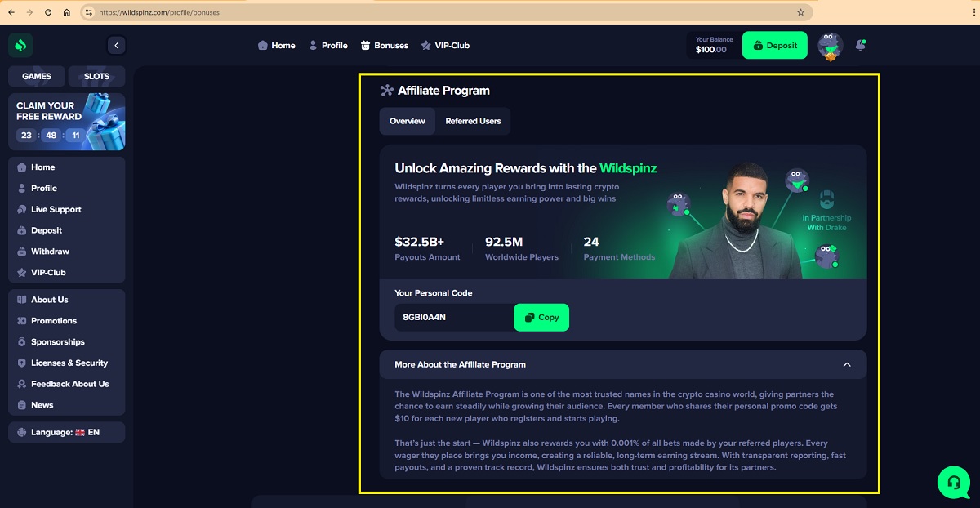Click the Claim Your Free Reward banner
Image resolution: width=980 pixels, height=508 pixels.
(67, 122)
